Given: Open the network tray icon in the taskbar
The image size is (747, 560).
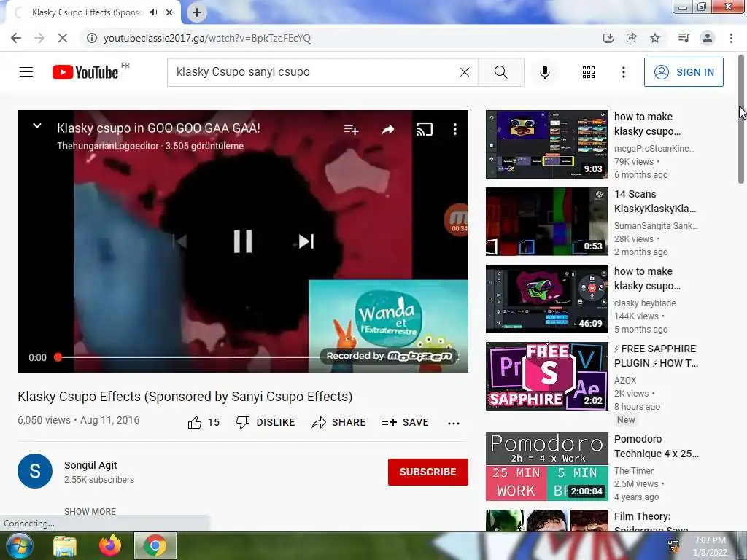Looking at the screenshot, I should (673, 547).
